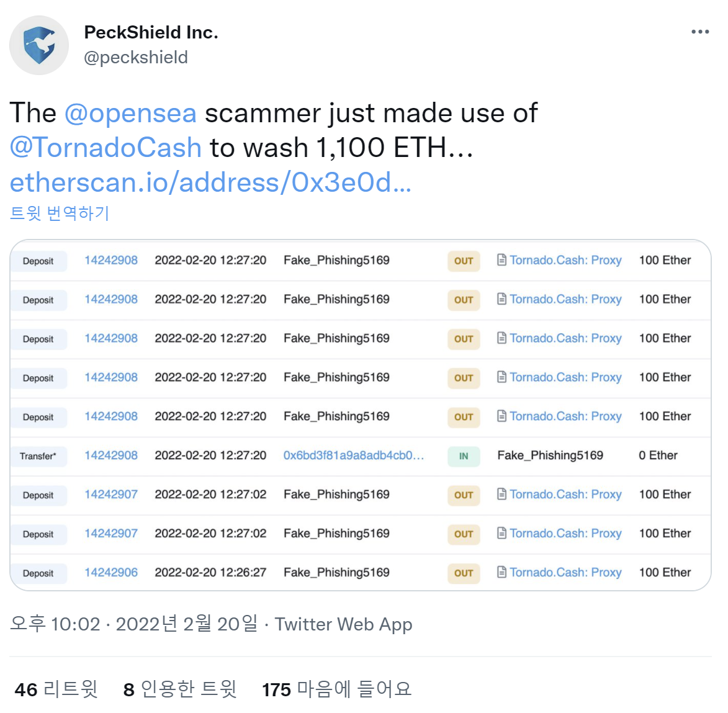The width and height of the screenshot is (728, 713).
Task: Open the tweet options ellipsis icon
Action: 700,31
